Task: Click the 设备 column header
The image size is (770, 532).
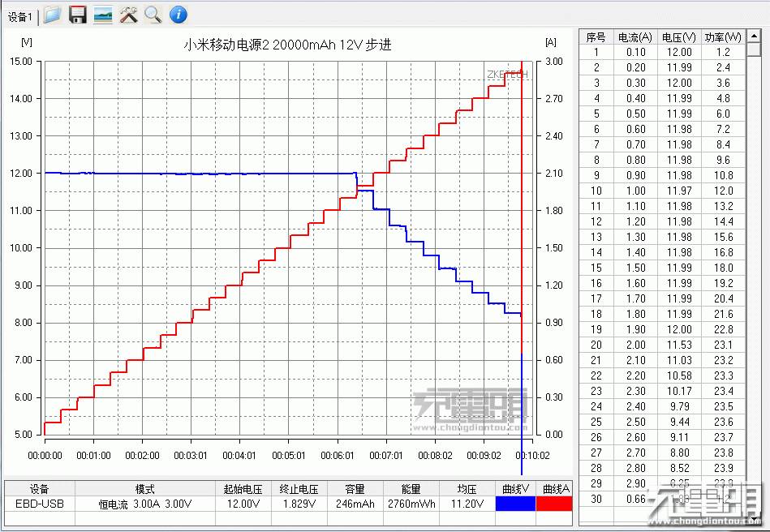Action: point(39,489)
